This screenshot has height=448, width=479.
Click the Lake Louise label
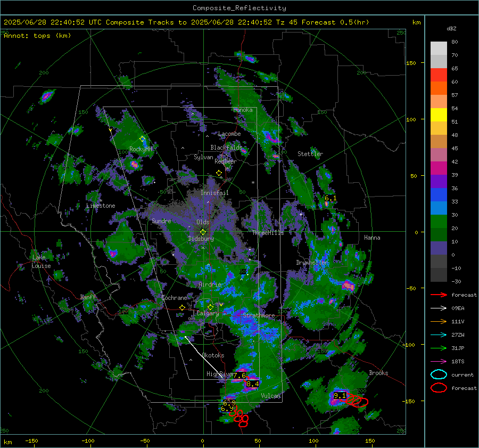point(41,262)
